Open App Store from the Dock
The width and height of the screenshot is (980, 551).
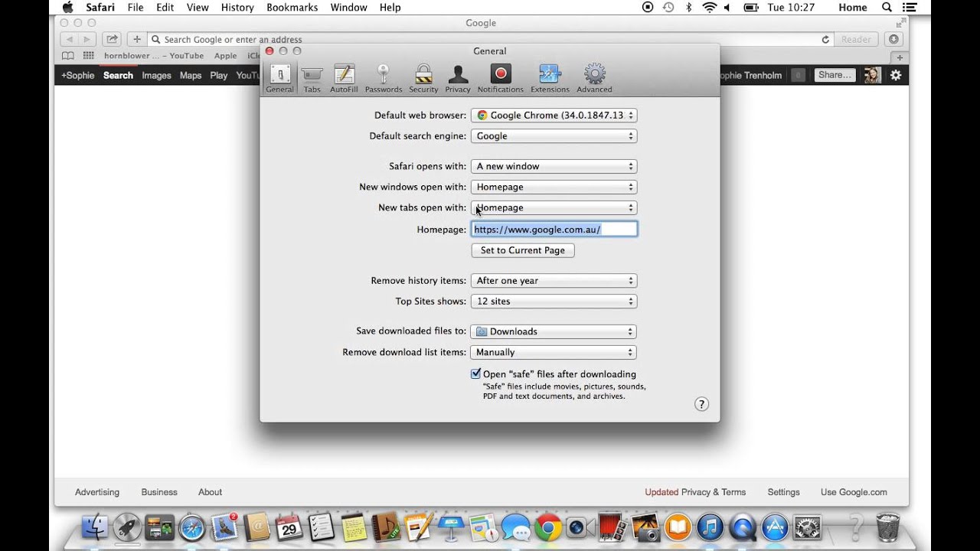[775, 527]
